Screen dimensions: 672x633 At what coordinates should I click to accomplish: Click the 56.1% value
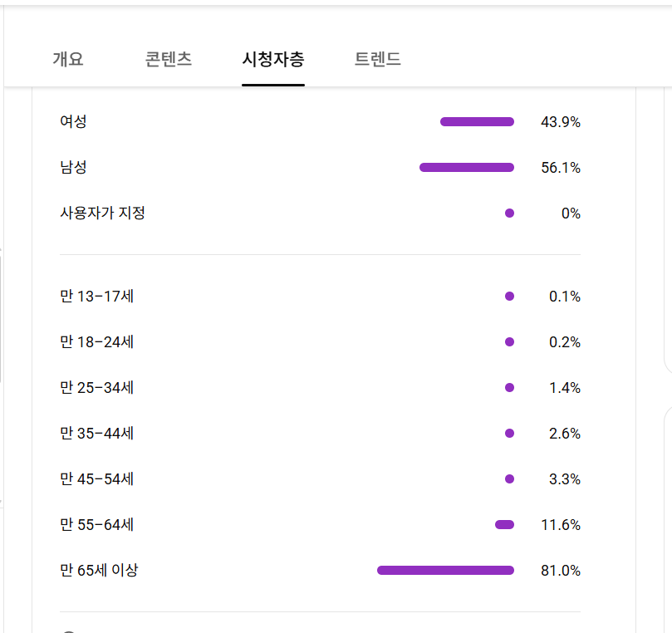(561, 168)
